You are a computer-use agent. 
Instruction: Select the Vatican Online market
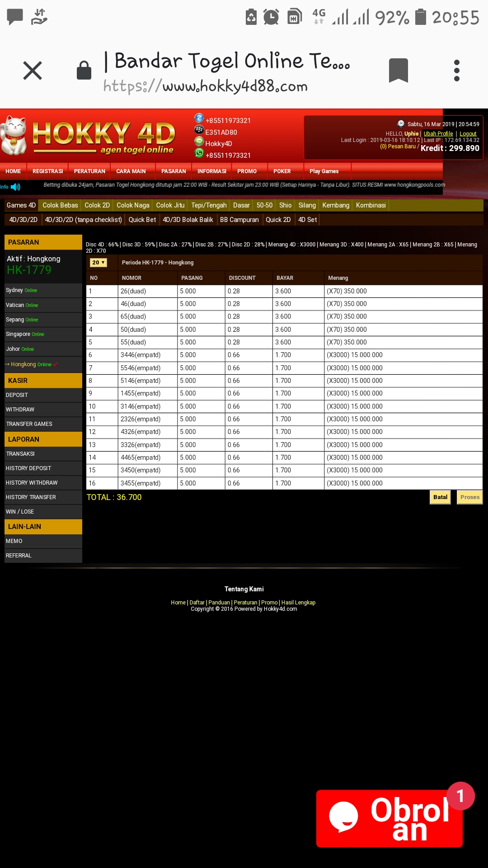point(43,305)
